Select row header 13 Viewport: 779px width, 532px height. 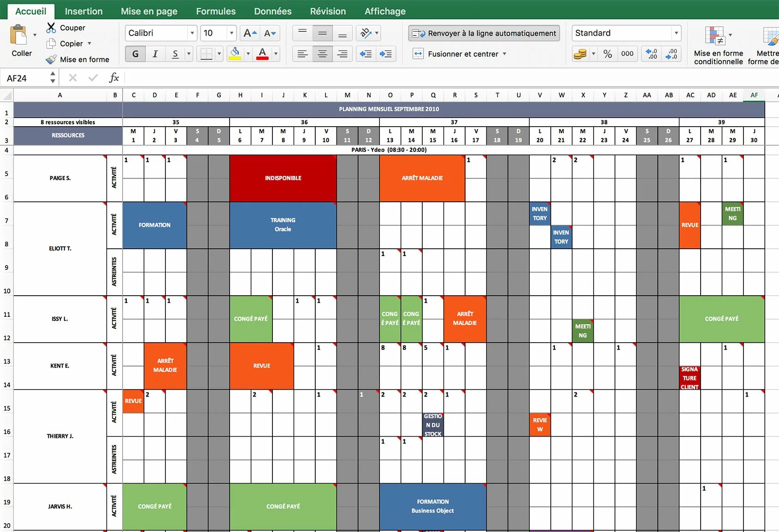(x=7, y=361)
